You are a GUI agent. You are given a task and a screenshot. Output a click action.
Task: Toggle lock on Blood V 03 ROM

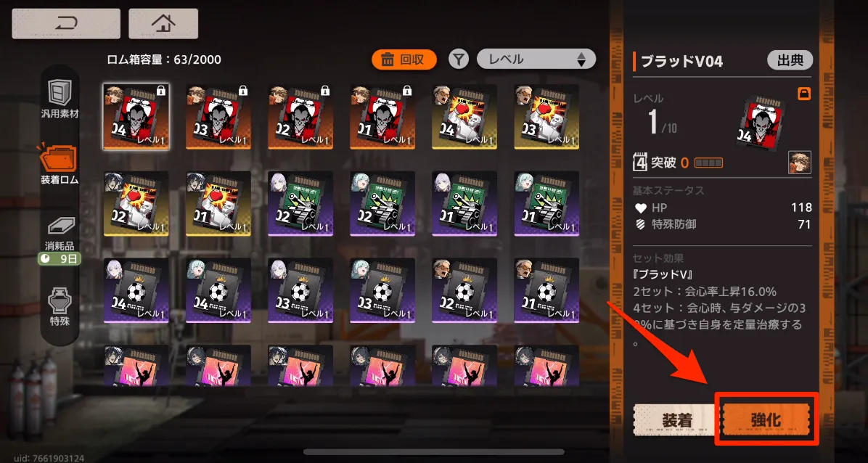point(243,90)
